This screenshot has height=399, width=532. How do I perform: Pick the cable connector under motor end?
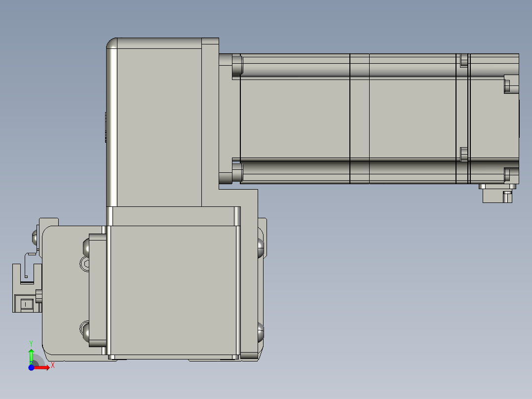(497, 194)
